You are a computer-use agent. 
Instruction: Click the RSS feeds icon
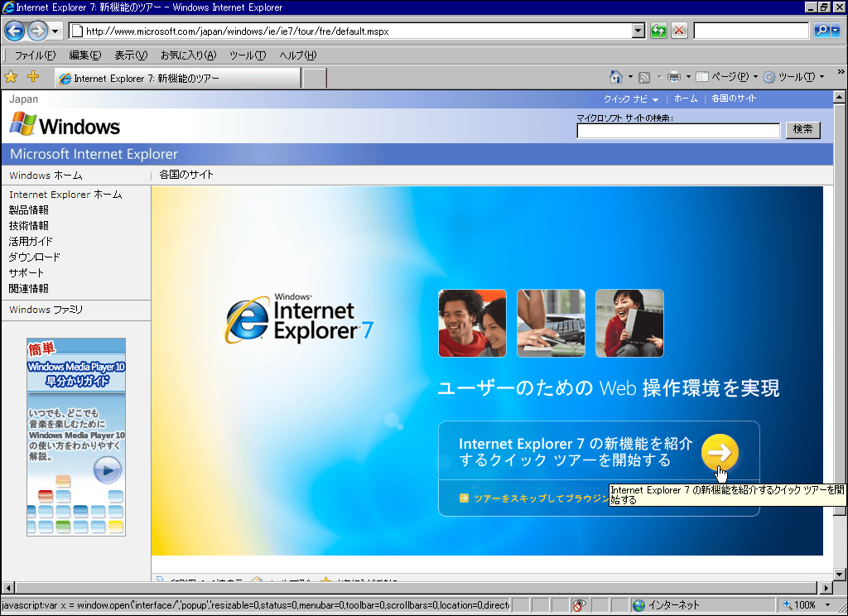point(644,77)
